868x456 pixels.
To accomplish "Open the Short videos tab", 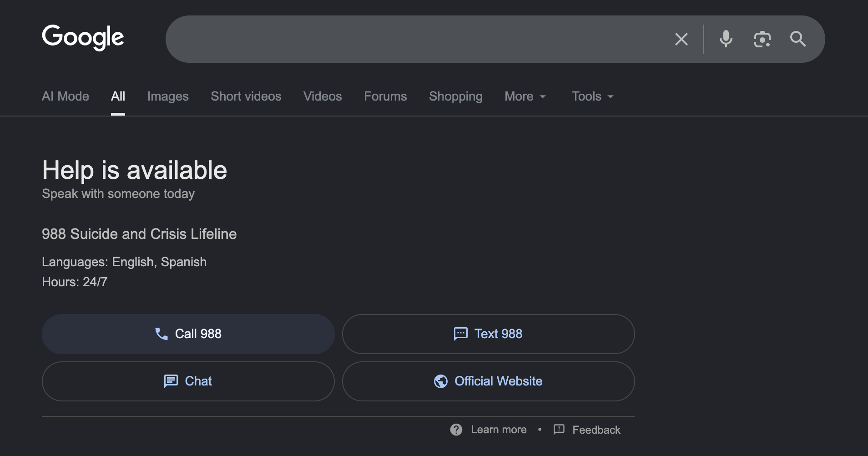I will [x=246, y=96].
